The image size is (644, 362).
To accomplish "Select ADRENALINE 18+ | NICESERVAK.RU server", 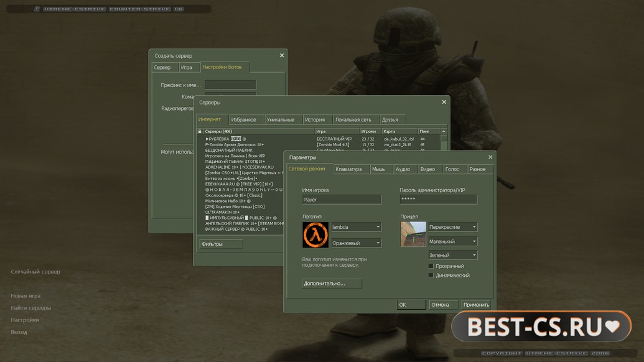I will 241,167.
